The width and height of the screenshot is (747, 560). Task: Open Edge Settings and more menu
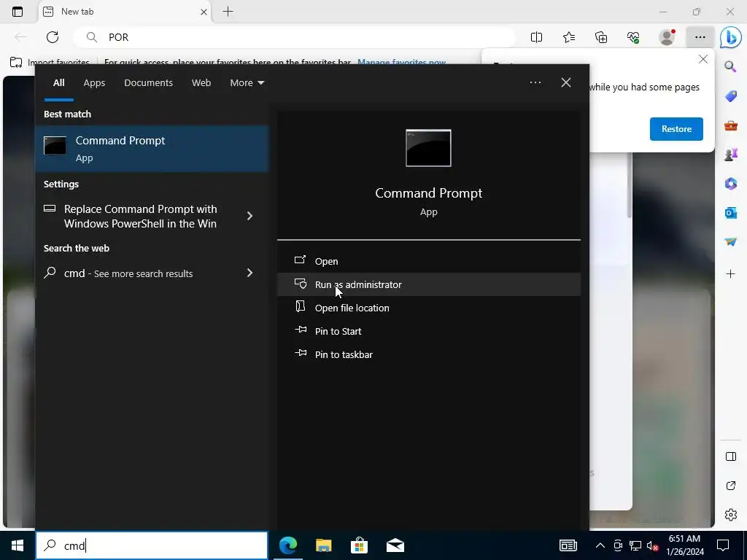700,37
